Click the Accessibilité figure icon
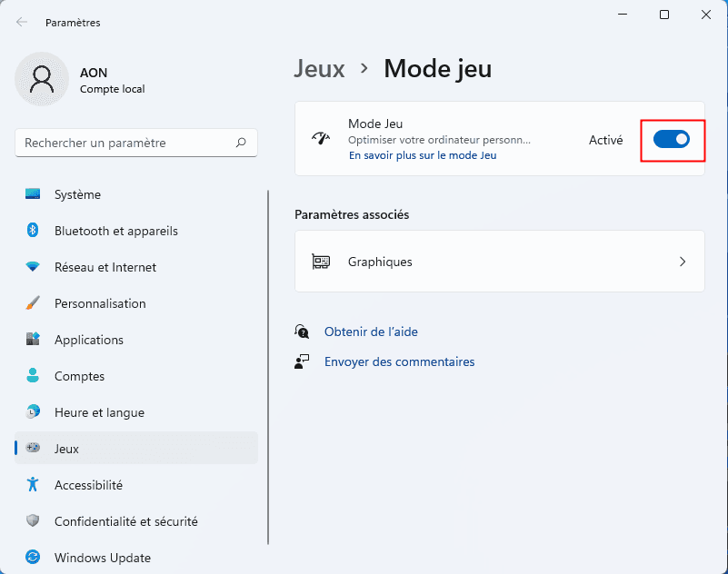 point(34,485)
